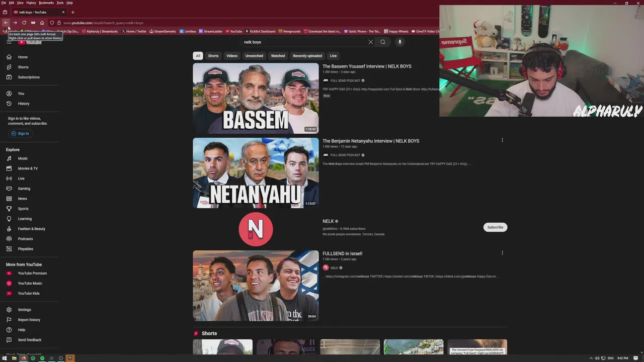Clear the search box with X
The height and width of the screenshot is (362, 644).
pyautogui.click(x=371, y=42)
